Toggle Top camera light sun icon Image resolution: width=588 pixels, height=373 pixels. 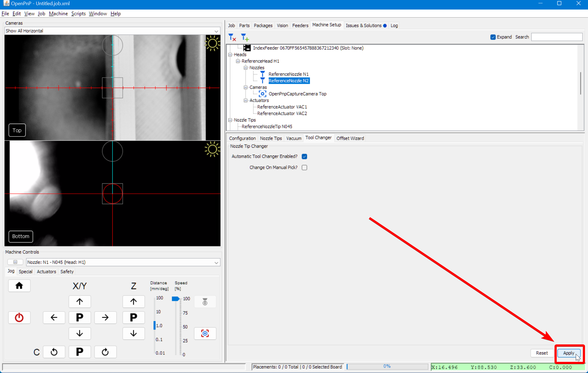tap(212, 44)
